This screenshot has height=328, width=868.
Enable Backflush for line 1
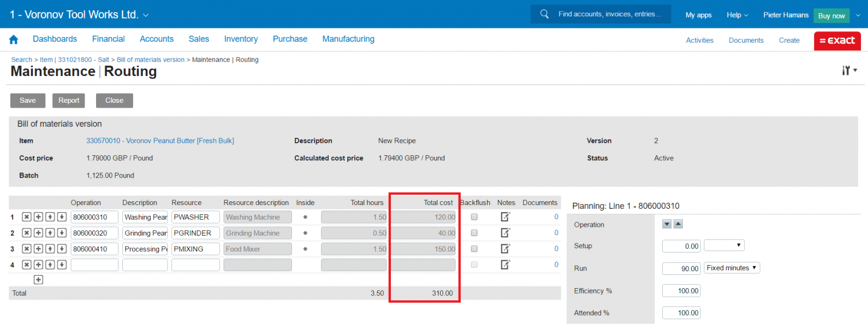coord(474,217)
